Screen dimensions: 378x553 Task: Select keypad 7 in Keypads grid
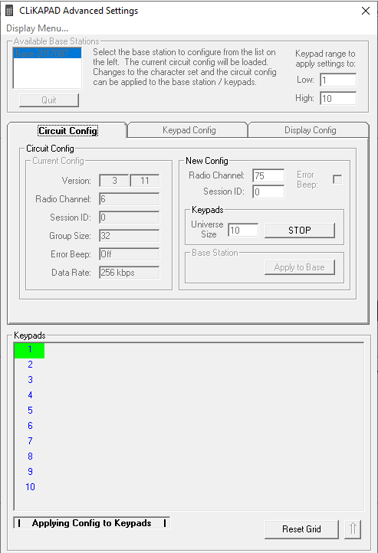[30, 441]
